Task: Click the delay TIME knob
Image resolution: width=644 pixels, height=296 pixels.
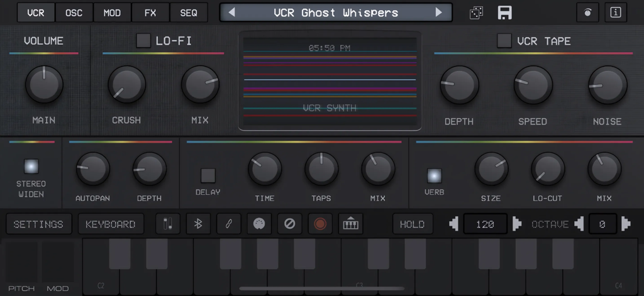Action: point(265,168)
